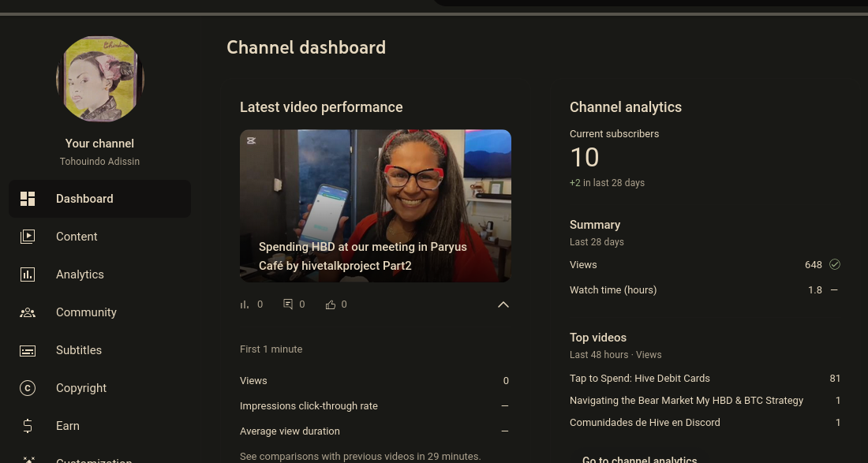Click Go to channel analytics button
Screen dimensions: 868x463
coord(639,458)
